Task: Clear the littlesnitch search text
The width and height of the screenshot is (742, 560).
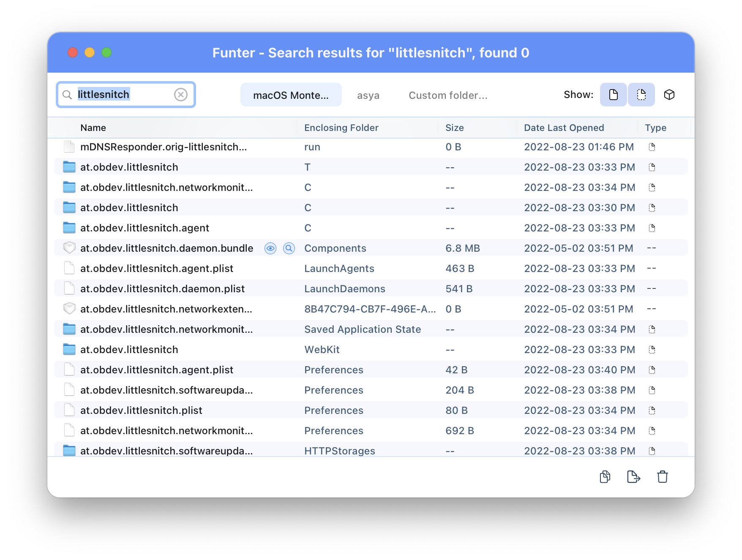Action: point(181,95)
